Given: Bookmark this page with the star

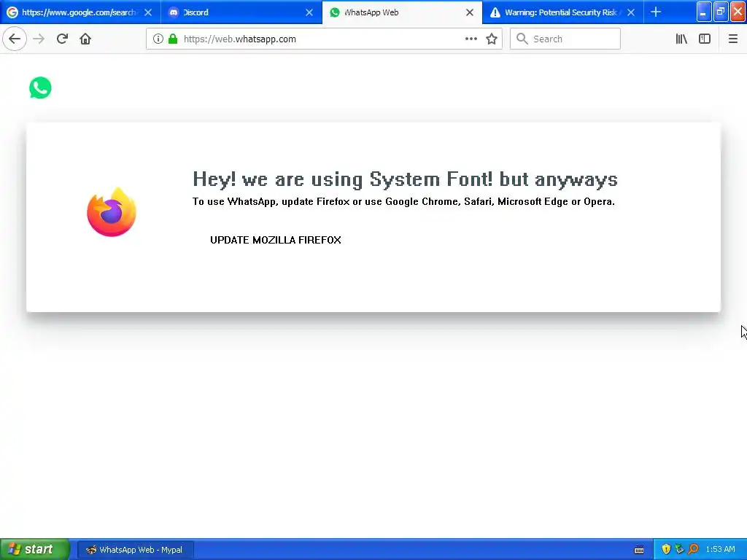Looking at the screenshot, I should 492,39.
